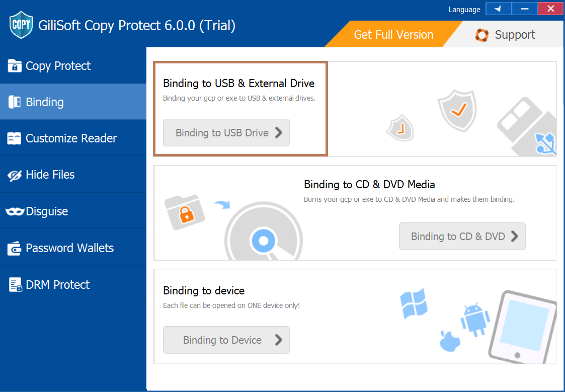Go to Customize Reader
Image resolution: width=565 pixels, height=392 pixels.
click(73, 138)
